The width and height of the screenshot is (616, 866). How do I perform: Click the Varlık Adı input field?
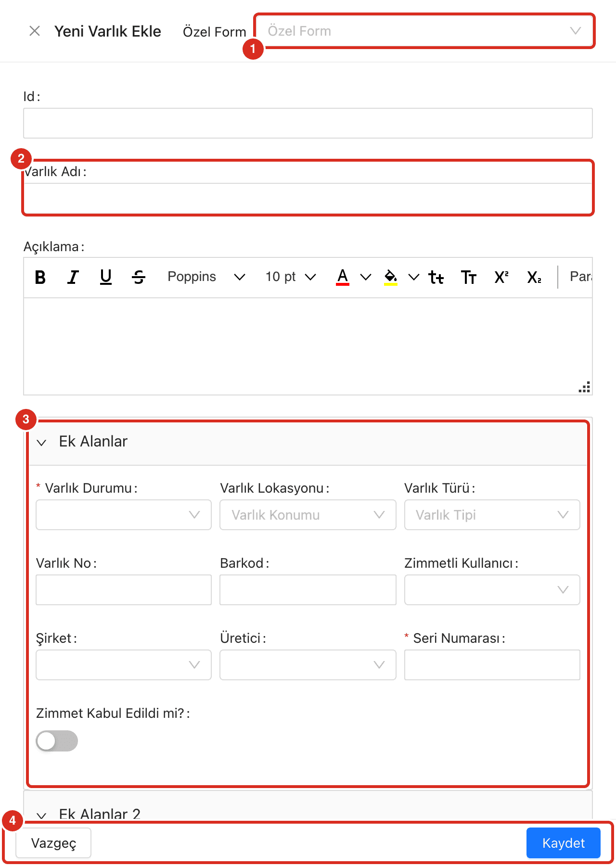click(308, 198)
